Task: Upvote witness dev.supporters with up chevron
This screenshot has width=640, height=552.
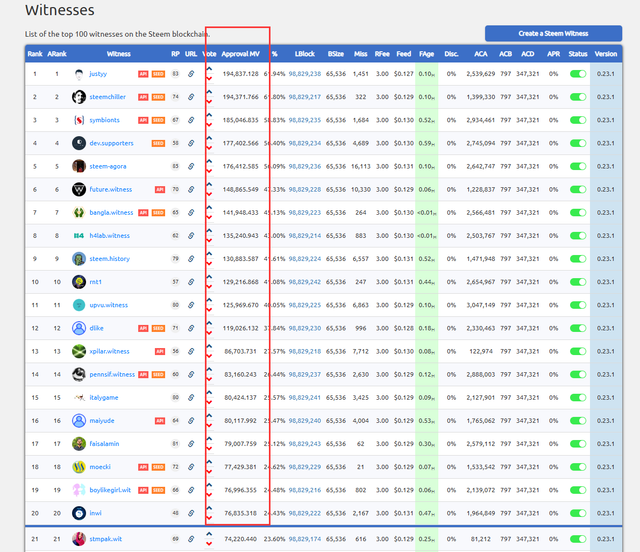Action: click(209, 138)
